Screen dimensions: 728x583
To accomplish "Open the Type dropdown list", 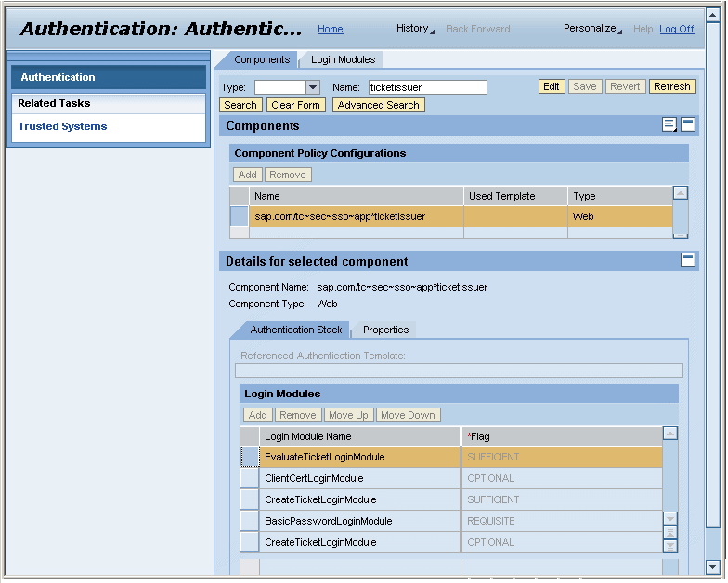I will 313,87.
